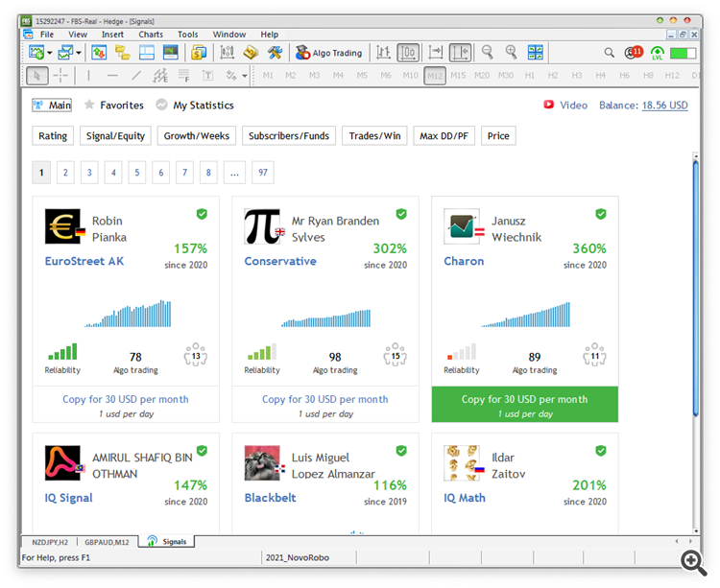Go to signals page 2
The width and height of the screenshot is (720, 588).
tap(65, 173)
